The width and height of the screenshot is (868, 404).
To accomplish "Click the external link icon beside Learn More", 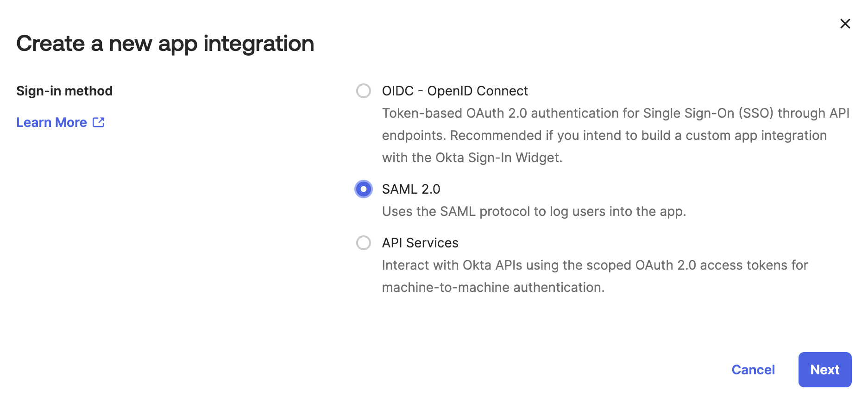I will (99, 122).
